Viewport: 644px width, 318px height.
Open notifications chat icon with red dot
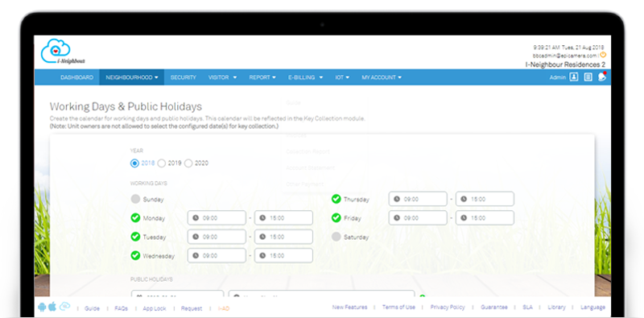[602, 76]
